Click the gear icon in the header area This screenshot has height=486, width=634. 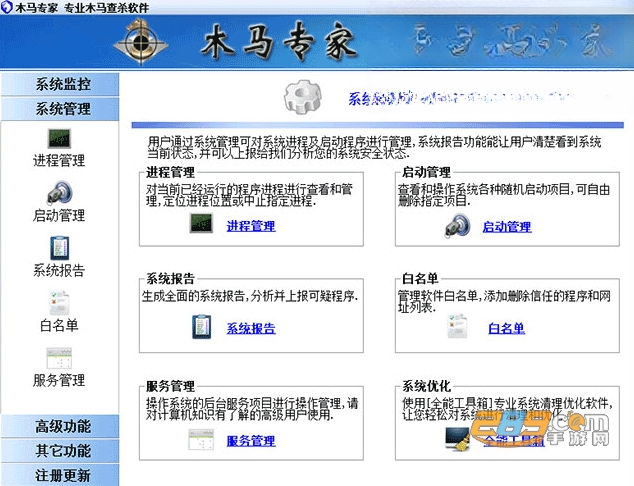[302, 97]
